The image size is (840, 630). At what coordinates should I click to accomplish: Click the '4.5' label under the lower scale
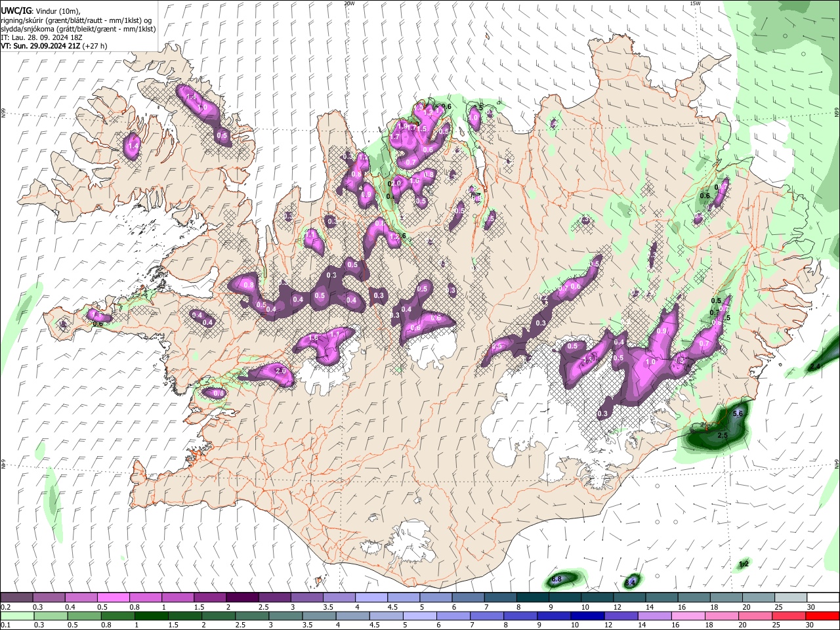coord(374,625)
